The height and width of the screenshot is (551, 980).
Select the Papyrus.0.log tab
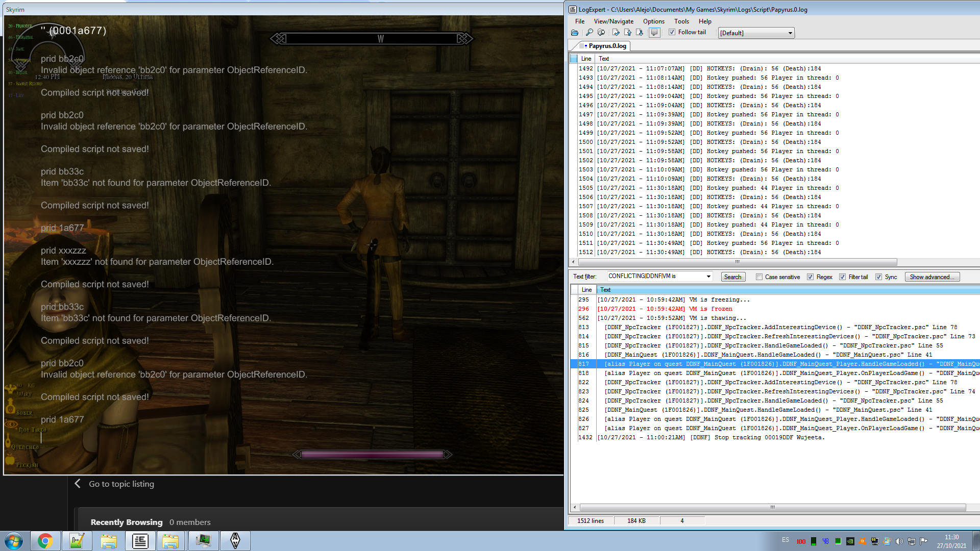pyautogui.click(x=605, y=46)
